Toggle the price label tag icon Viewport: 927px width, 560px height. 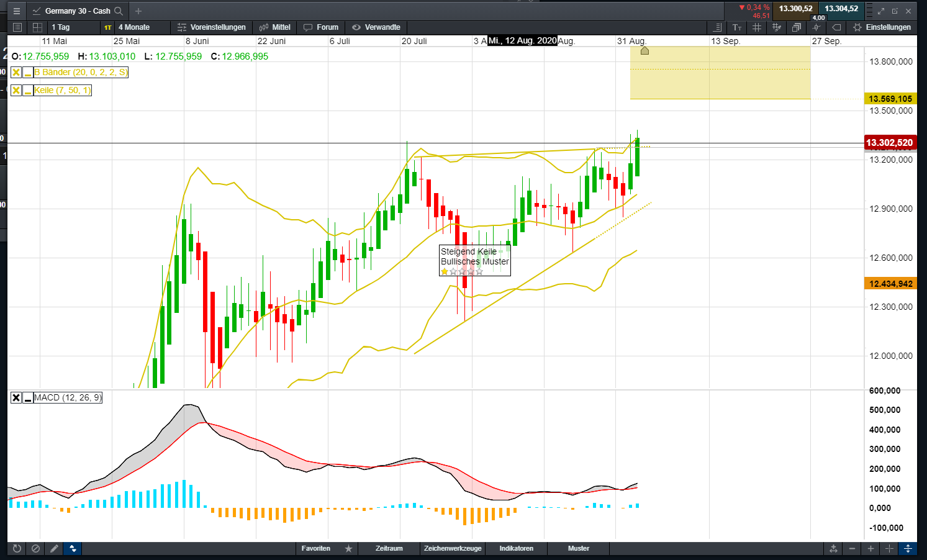(836, 27)
